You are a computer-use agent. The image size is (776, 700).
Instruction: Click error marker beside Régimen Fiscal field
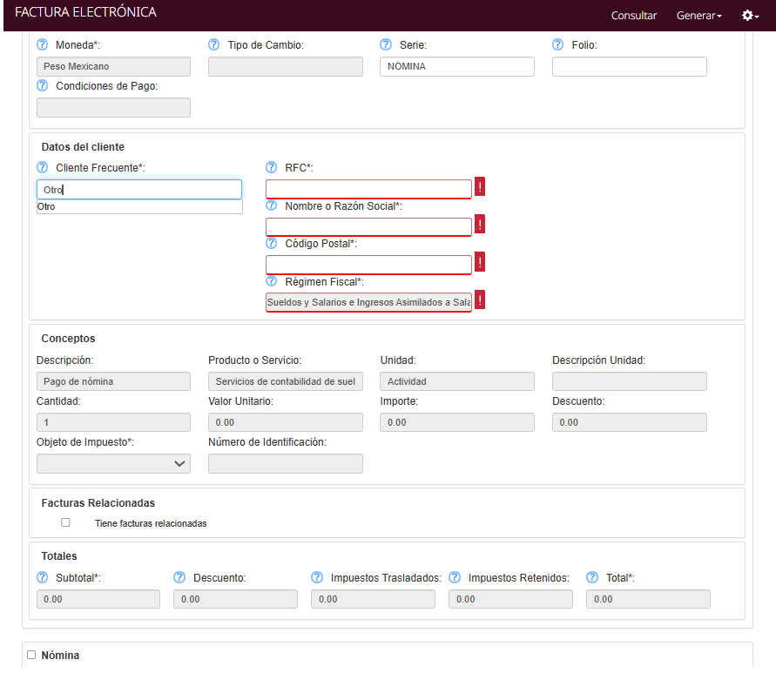[480, 300]
